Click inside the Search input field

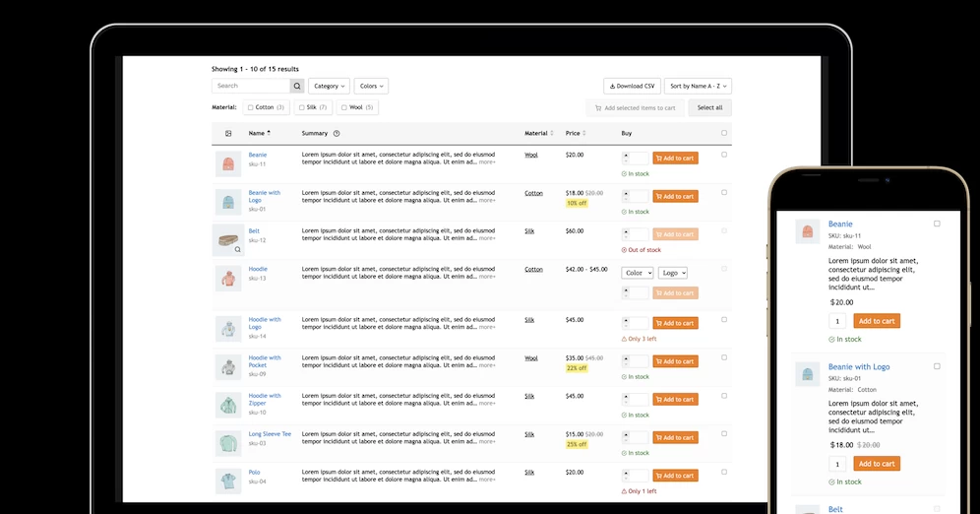pyautogui.click(x=251, y=87)
